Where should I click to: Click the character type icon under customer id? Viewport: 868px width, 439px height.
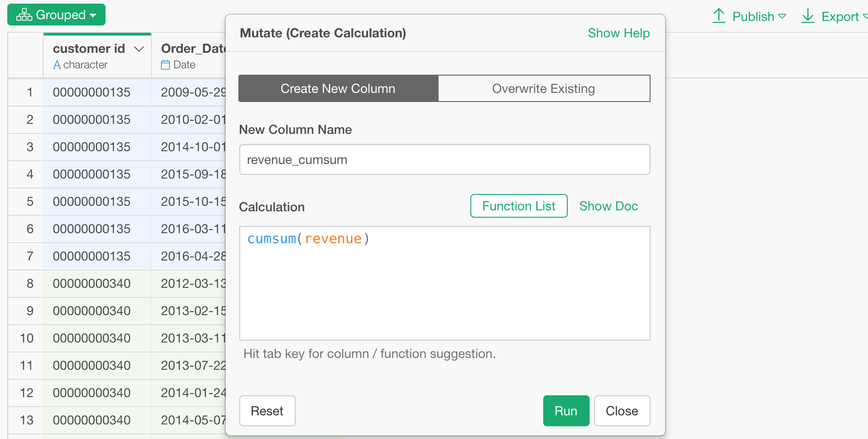tap(56, 65)
